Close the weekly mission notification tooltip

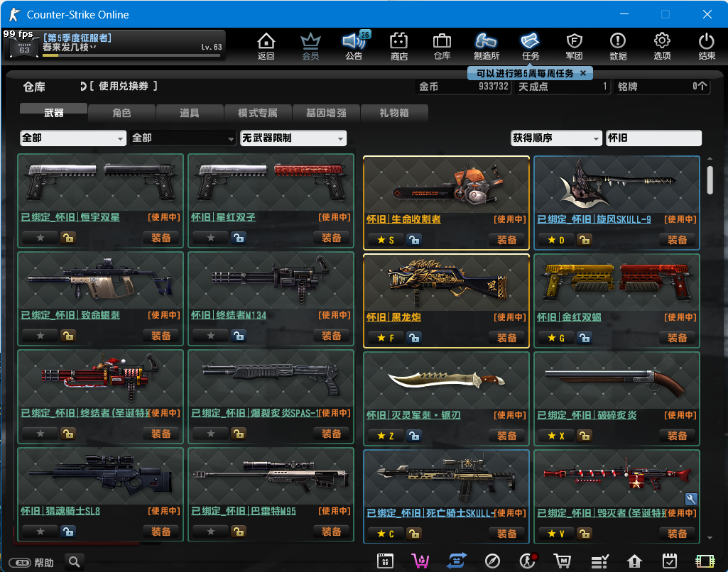[x=583, y=73]
